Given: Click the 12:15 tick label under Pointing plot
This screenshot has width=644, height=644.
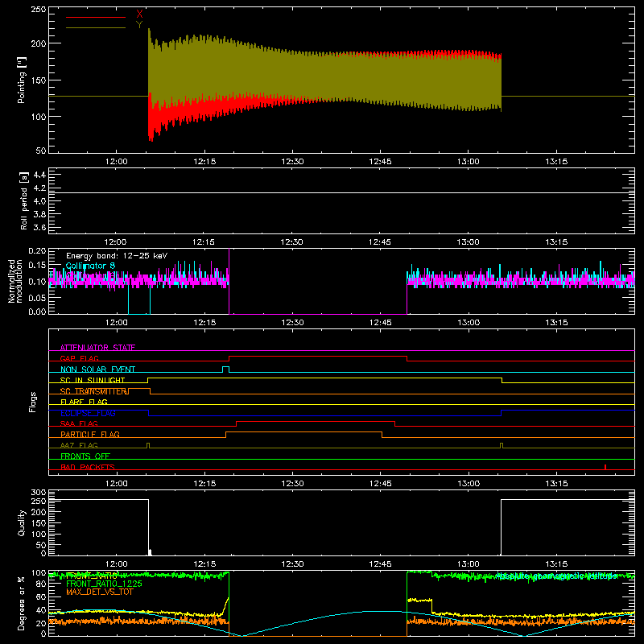Looking at the screenshot, I should coord(204,162).
